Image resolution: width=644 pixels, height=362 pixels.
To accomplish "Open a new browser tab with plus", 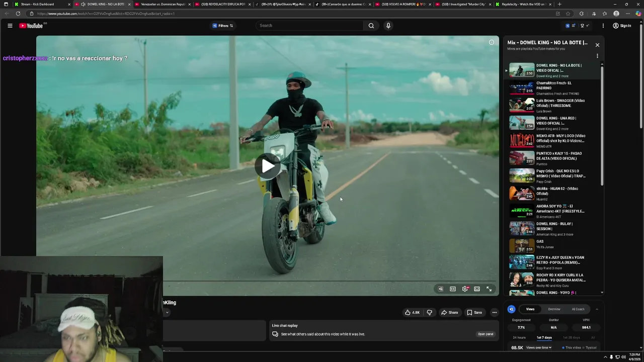I will [x=559, y=4].
